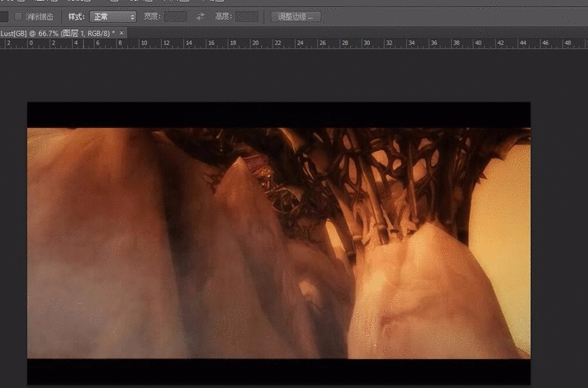Open the 样式 style dropdown set to 正常
This screenshot has height=388, width=588.
(113, 17)
